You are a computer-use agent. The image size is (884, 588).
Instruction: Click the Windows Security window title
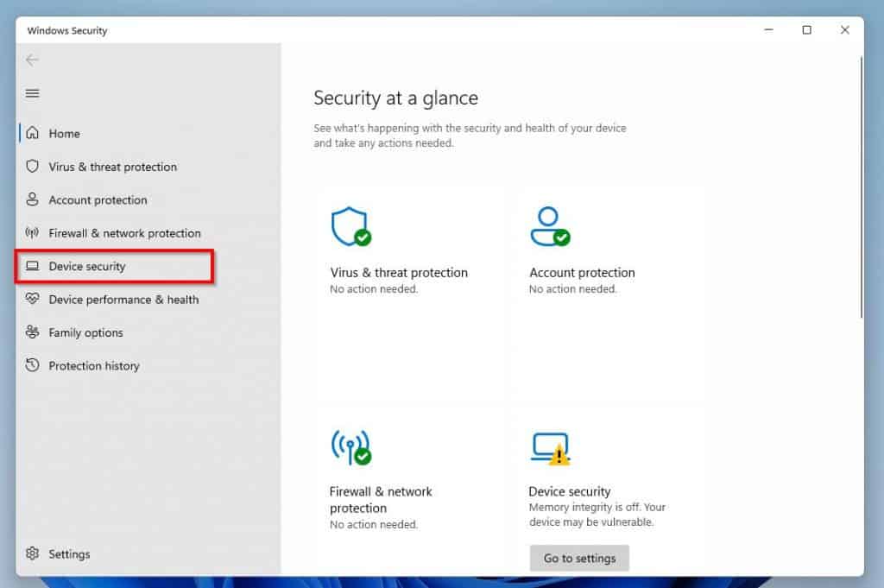point(67,30)
